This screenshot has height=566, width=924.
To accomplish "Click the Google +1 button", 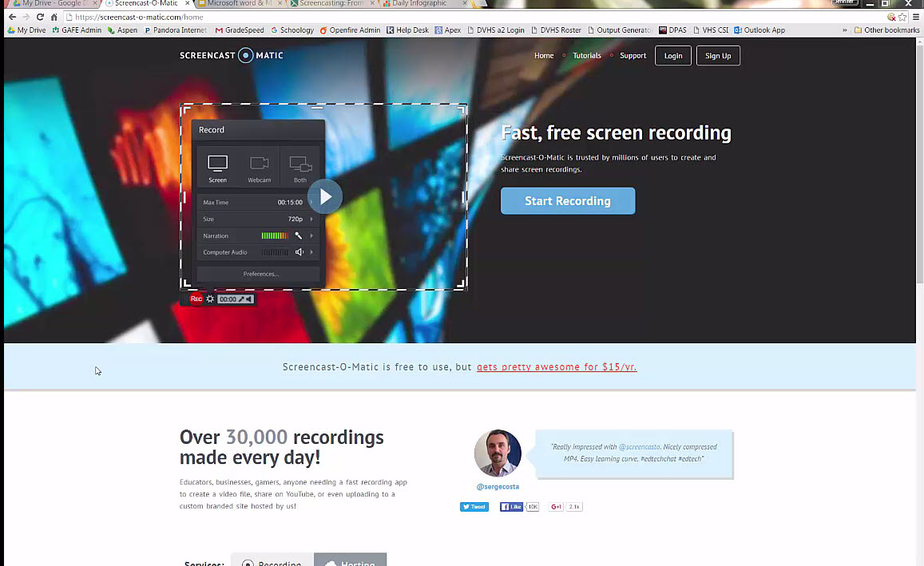I will tap(556, 506).
